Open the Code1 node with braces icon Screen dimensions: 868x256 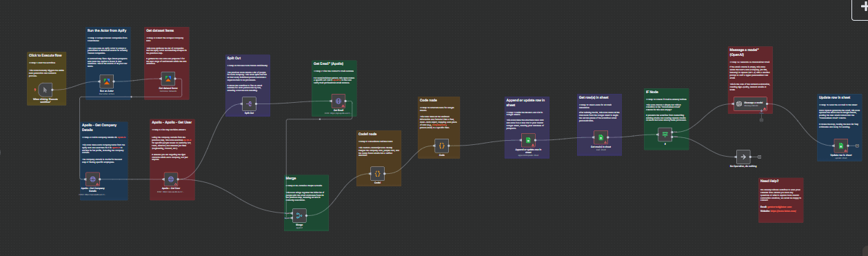click(x=377, y=174)
